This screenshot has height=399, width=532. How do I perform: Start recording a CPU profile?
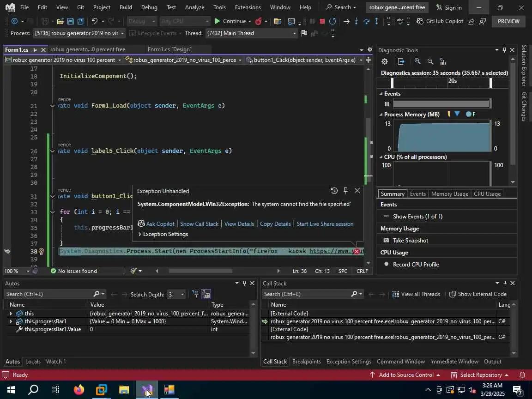coord(411,265)
